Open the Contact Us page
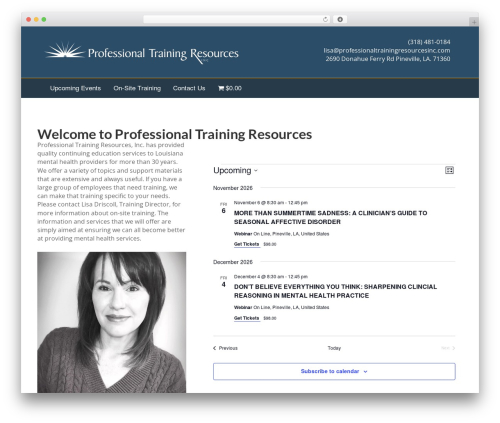Screen dimensions: 500x423 (189, 88)
